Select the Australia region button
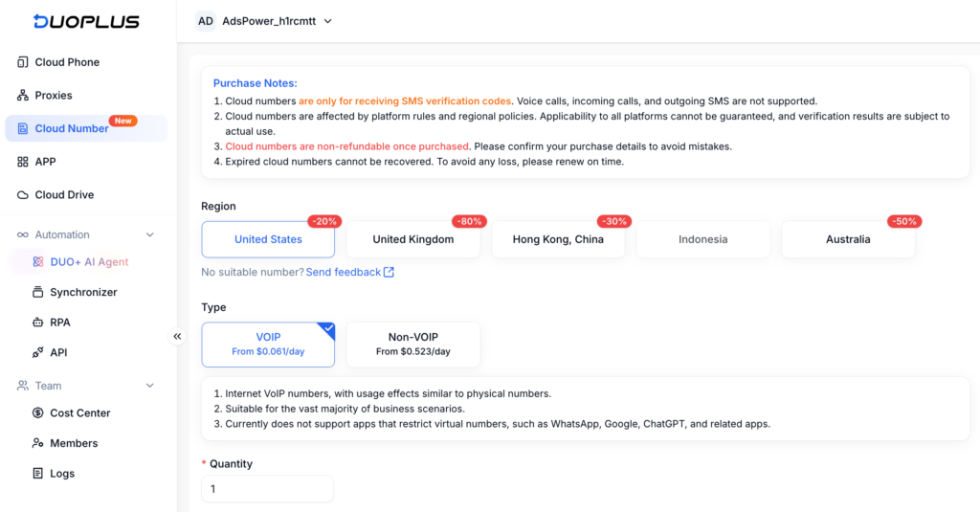 coord(848,239)
